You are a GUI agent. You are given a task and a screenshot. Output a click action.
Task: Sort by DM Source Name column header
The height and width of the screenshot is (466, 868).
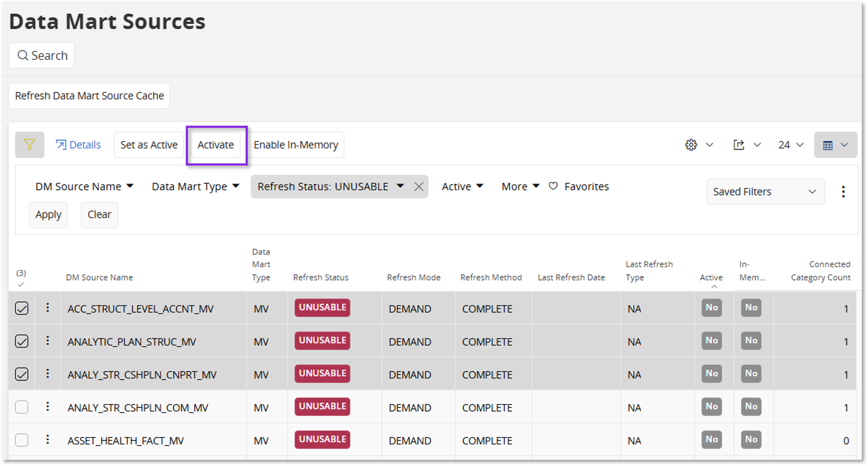click(99, 278)
